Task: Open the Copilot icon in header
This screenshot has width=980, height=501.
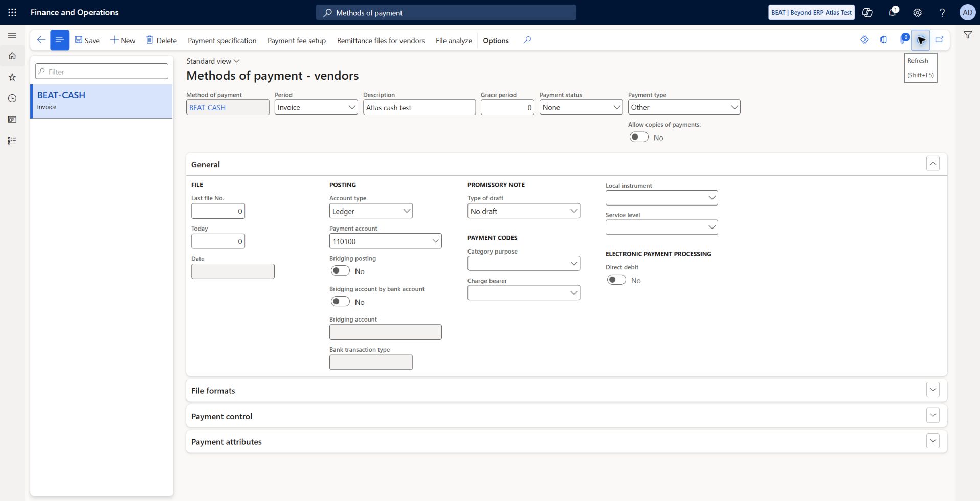Action: pos(867,12)
